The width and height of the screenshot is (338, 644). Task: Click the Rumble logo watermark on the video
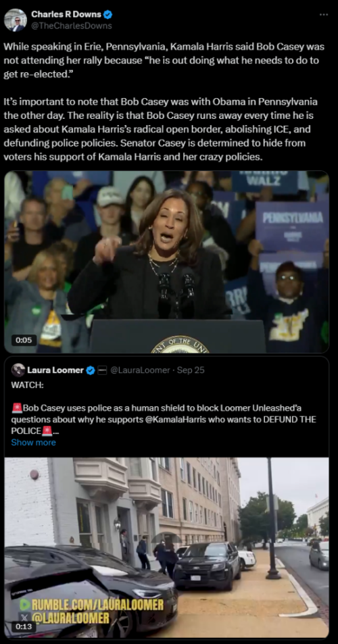tap(25, 605)
